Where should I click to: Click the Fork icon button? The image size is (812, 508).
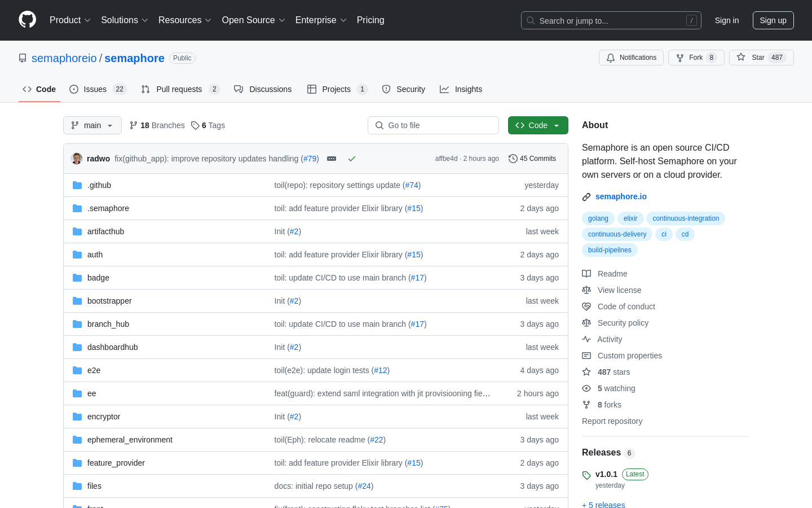[680, 58]
